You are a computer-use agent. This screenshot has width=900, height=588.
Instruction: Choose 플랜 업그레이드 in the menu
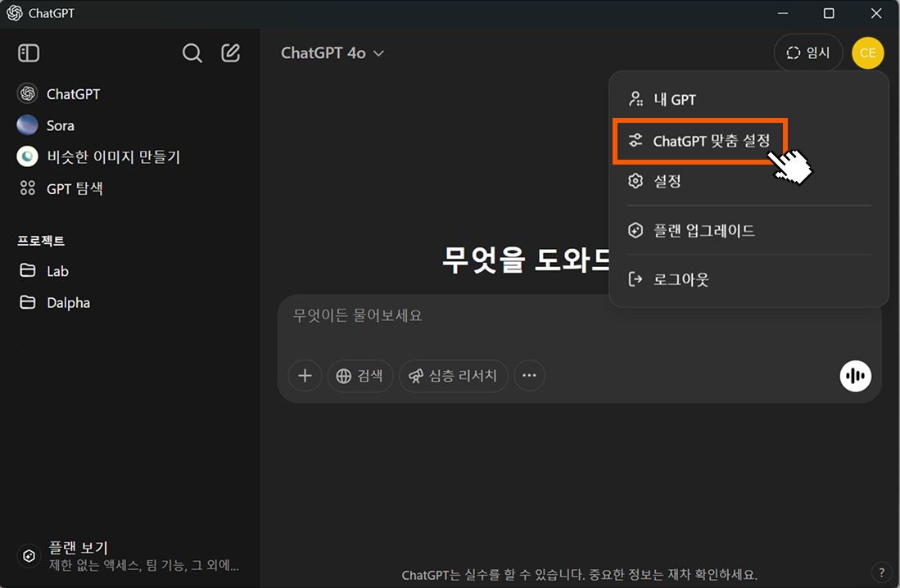pos(703,231)
